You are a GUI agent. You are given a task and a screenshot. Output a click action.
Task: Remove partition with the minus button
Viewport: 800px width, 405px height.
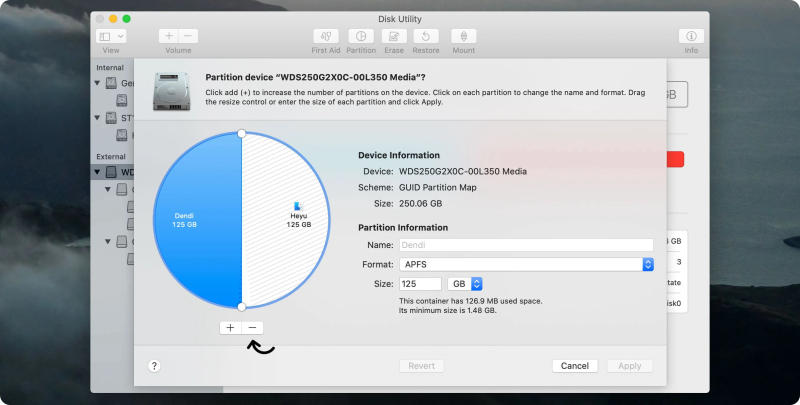pyautogui.click(x=253, y=327)
